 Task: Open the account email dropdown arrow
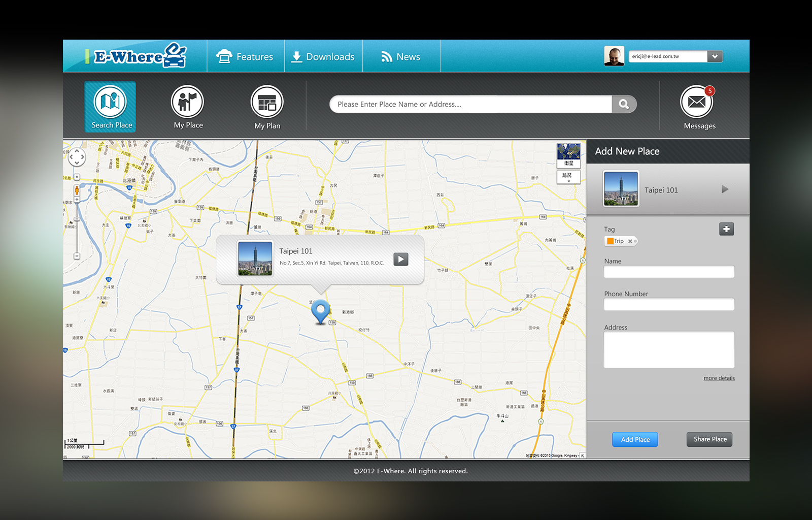[715, 56]
